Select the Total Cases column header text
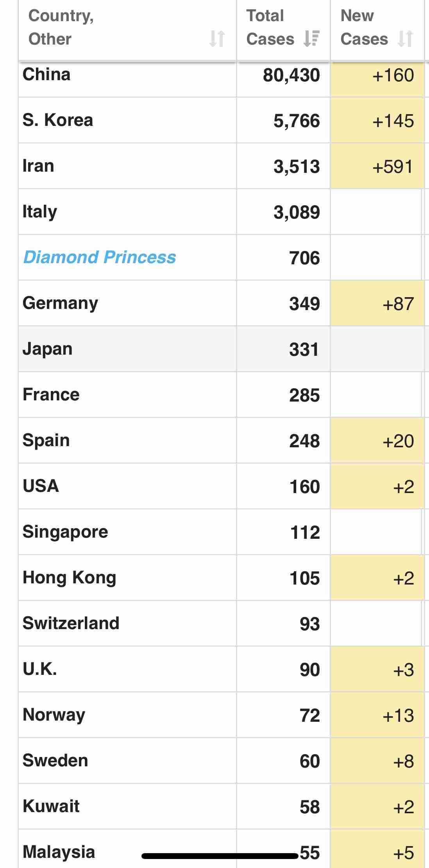This screenshot has width=429, height=868. point(270,27)
